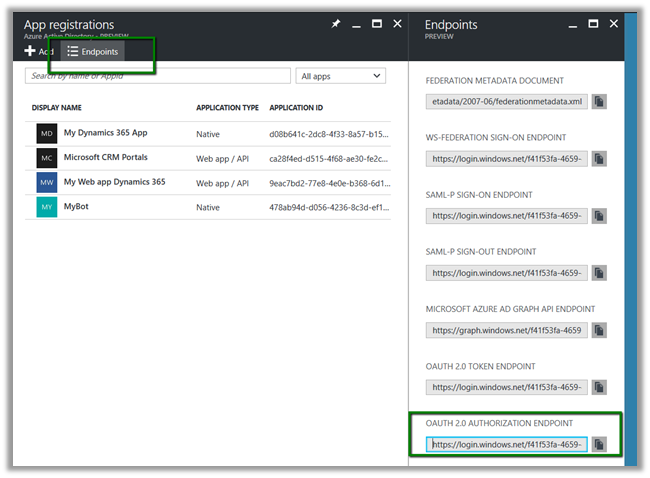Pin the App registrations blade
The height and width of the screenshot is (478, 650).
coord(336,24)
